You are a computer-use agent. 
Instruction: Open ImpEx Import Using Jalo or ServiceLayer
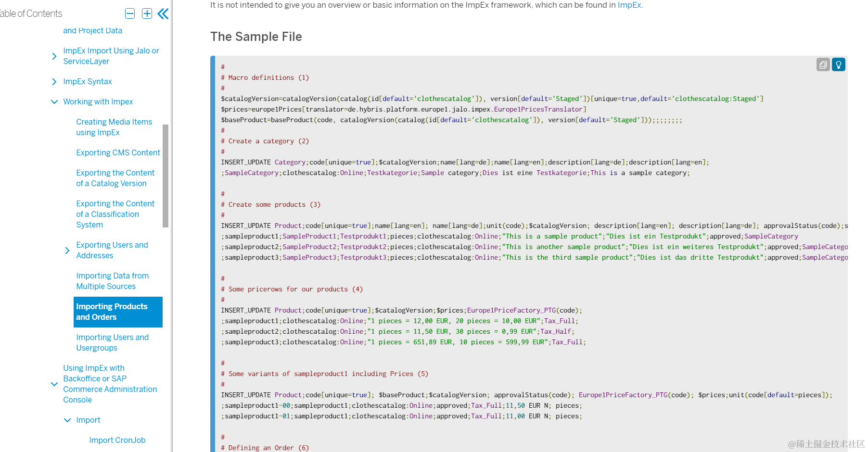pyautogui.click(x=111, y=56)
